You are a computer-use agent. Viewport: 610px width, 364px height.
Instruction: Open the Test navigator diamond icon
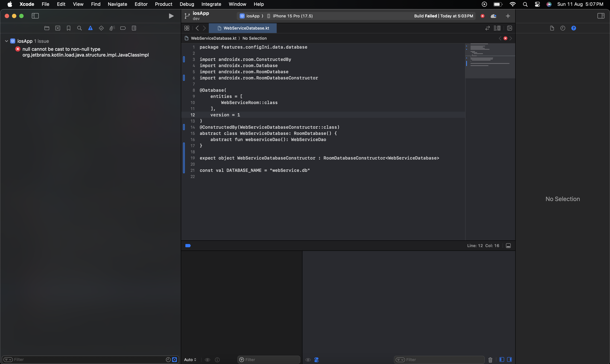point(101,28)
